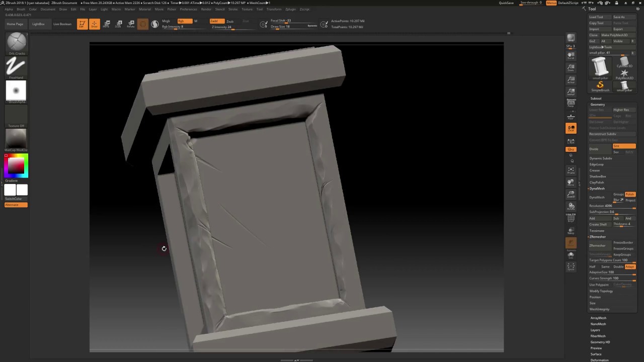Open the Preferences menu
The image size is (644, 362).
click(189, 9)
